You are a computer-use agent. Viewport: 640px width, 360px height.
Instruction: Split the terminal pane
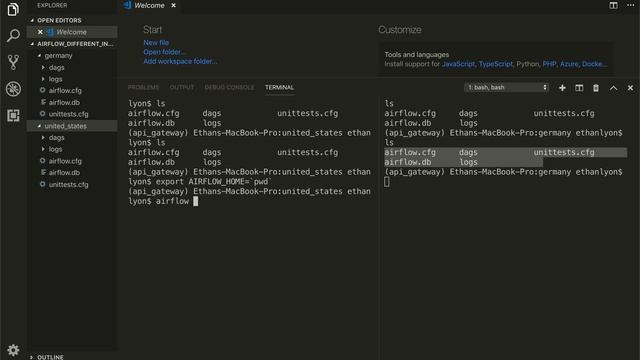(x=579, y=88)
